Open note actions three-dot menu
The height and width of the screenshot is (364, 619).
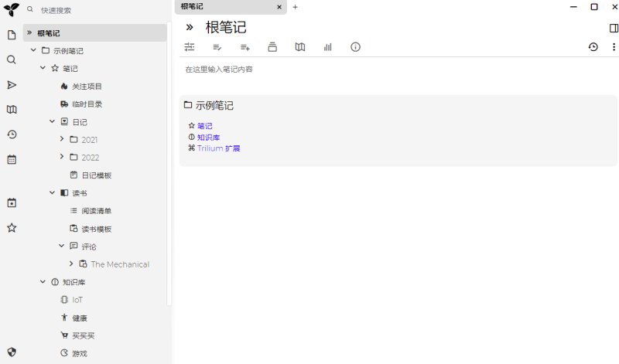click(x=614, y=47)
